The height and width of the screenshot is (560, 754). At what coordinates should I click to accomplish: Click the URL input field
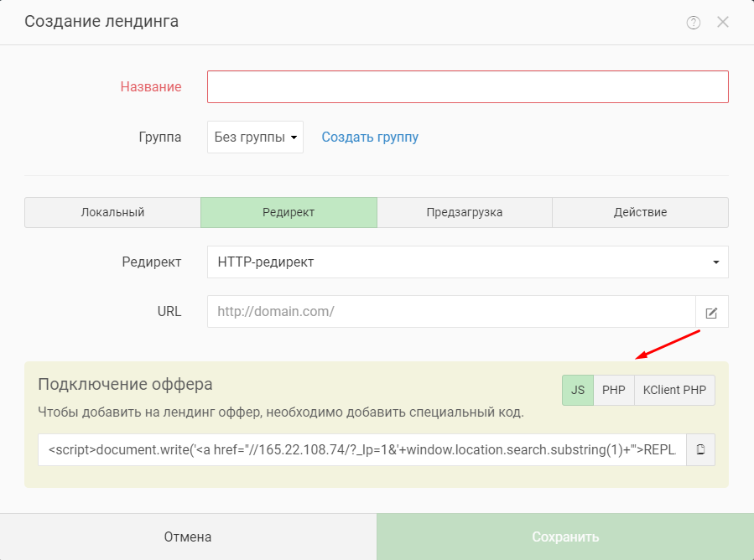click(x=451, y=312)
